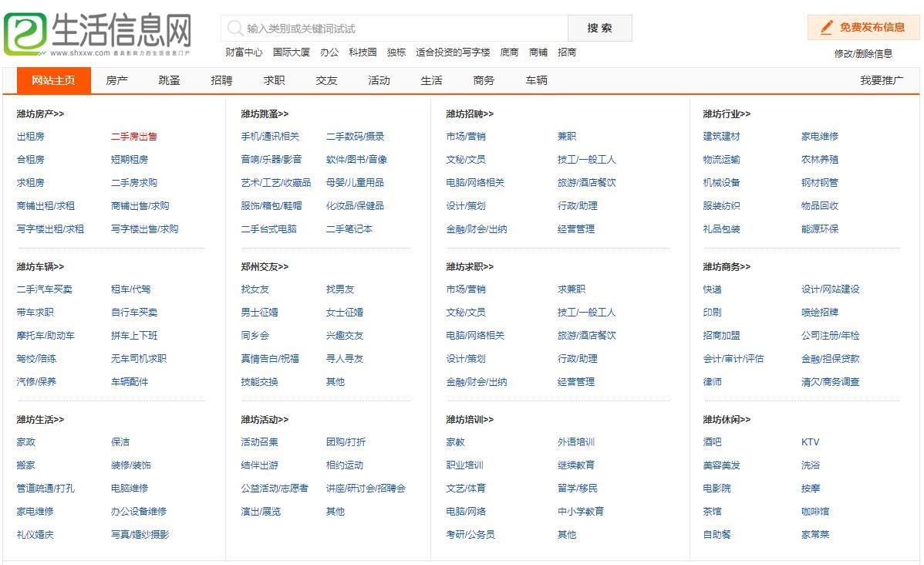Click the hot keyword 国际大厦
This screenshot has width=924, height=565.
click(x=291, y=52)
